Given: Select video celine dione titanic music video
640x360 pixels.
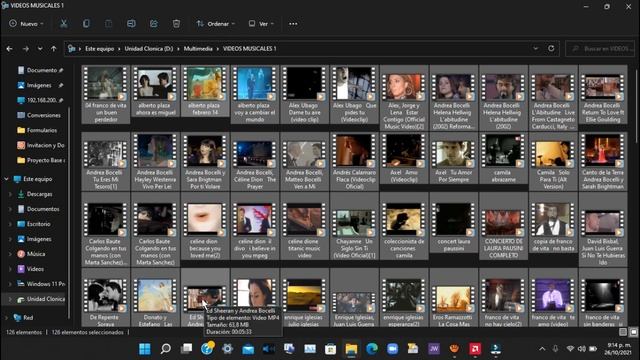Looking at the screenshot, I should (304, 227).
